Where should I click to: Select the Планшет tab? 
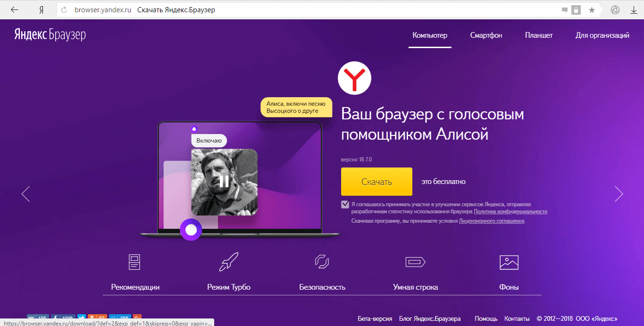click(x=539, y=35)
